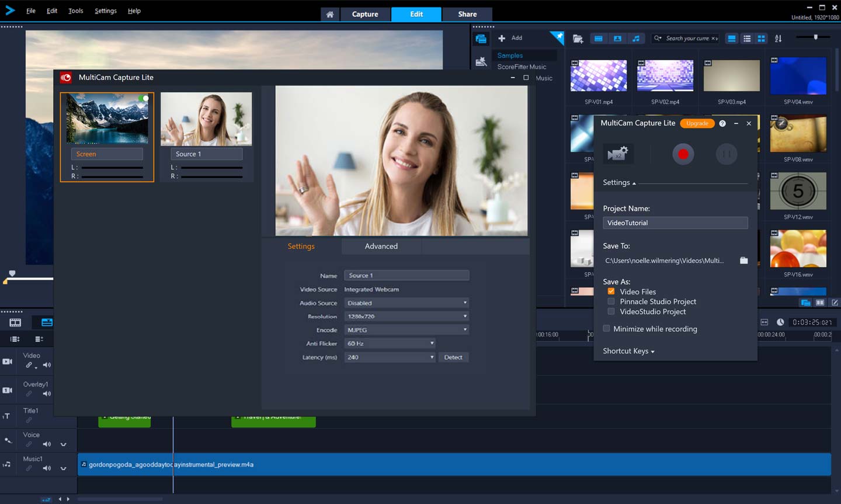Select the Samples library folder
The height and width of the screenshot is (504, 841).
coord(510,55)
